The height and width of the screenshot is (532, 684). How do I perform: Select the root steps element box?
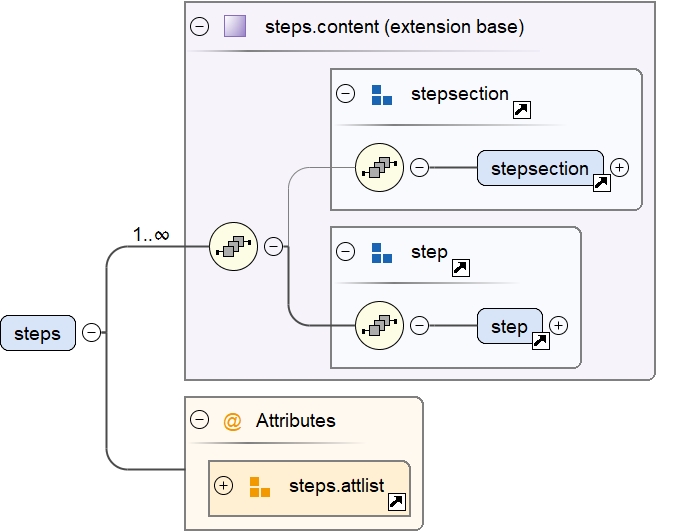tap(38, 333)
